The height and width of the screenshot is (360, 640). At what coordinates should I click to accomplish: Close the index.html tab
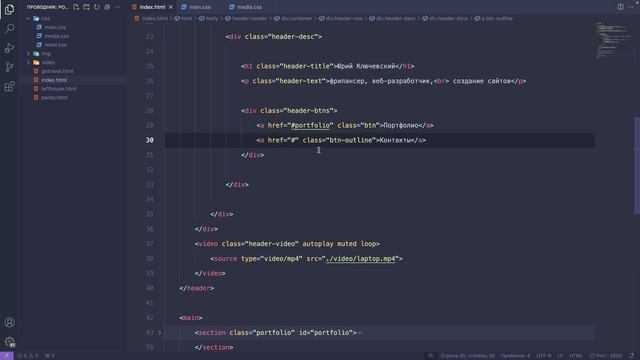[171, 7]
